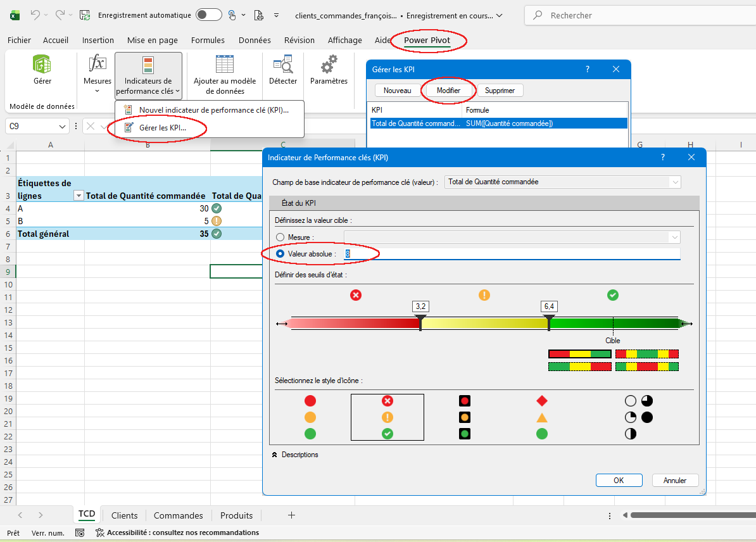Open the Formules ribbon tab
The width and height of the screenshot is (756, 542).
(208, 41)
